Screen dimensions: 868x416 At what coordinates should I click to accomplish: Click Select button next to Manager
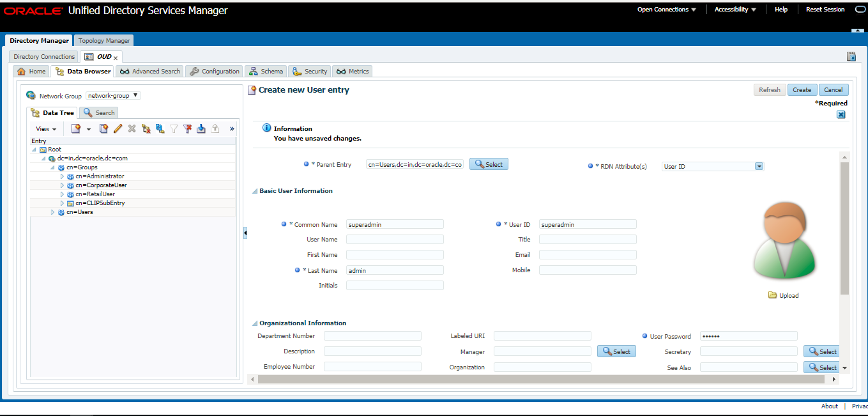[x=616, y=351]
